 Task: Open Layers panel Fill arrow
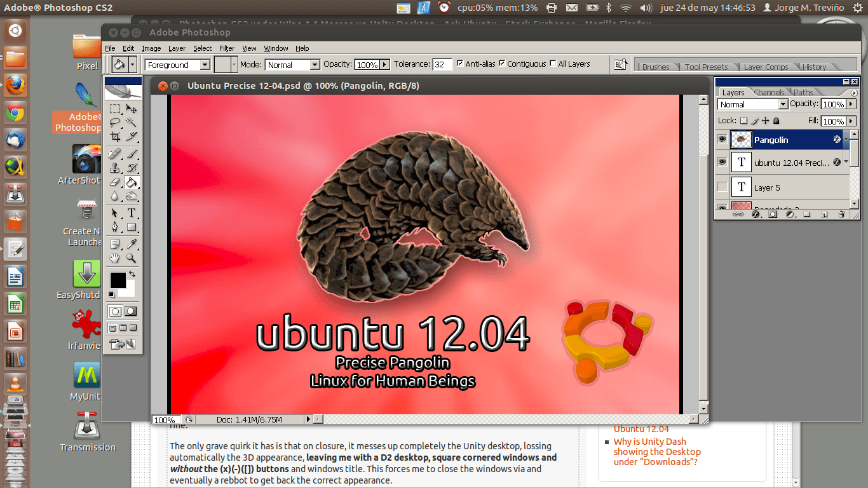(851, 121)
